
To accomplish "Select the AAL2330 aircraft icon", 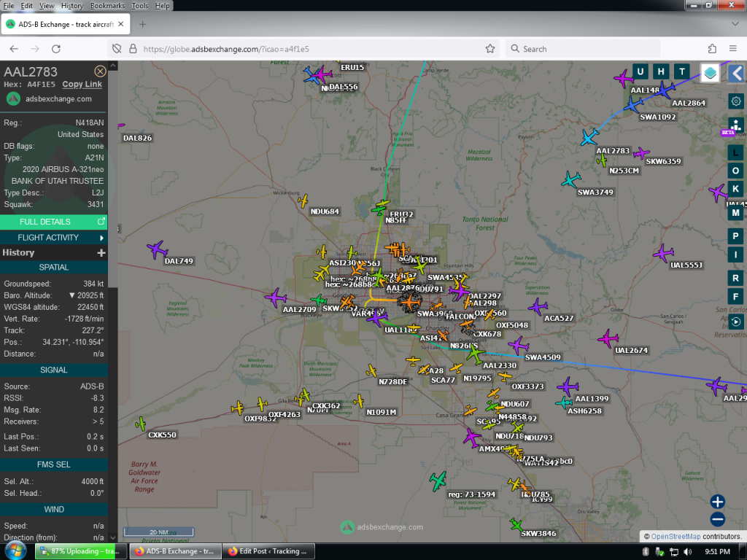I will 475,354.
